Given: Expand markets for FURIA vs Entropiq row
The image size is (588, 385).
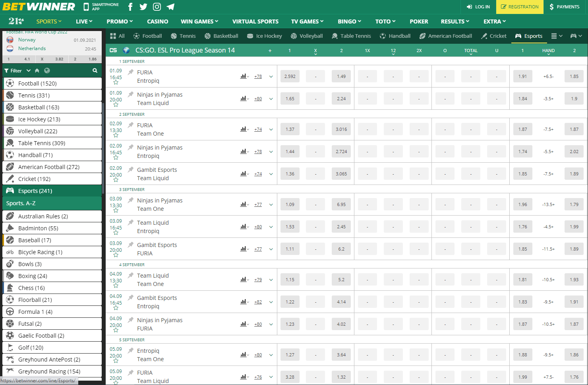Looking at the screenshot, I should [x=271, y=76].
